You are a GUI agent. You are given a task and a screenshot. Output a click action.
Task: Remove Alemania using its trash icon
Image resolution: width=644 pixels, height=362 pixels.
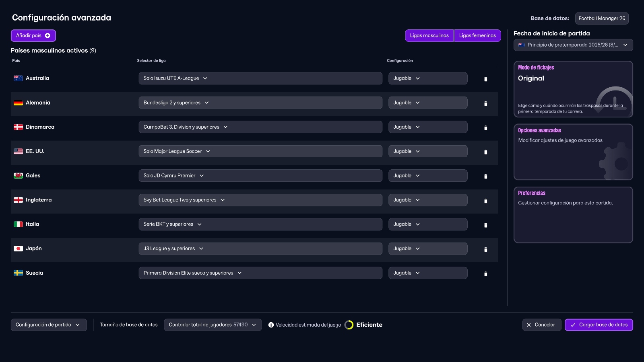click(x=485, y=103)
